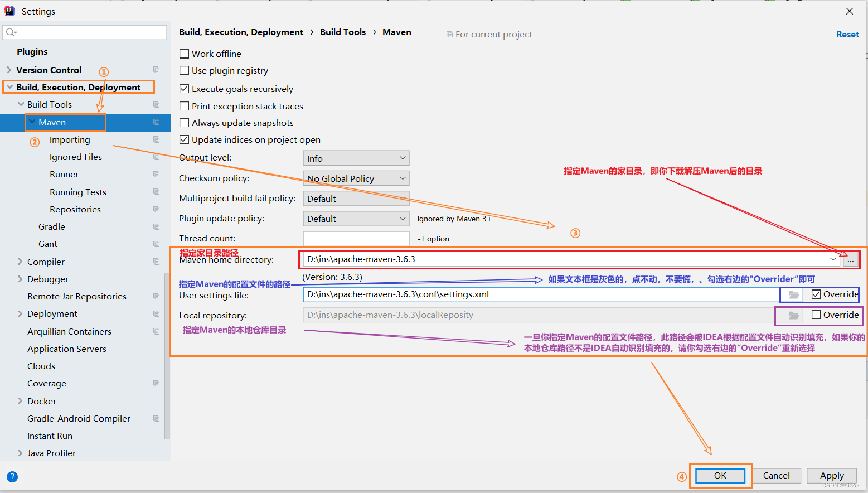Click project-level icon next to Running Tests

(156, 192)
